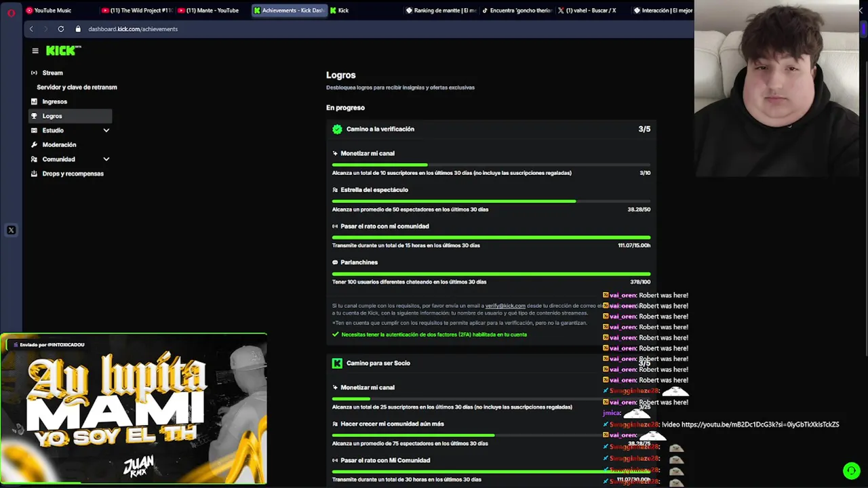Click the 378/100 chatters value

640,282
